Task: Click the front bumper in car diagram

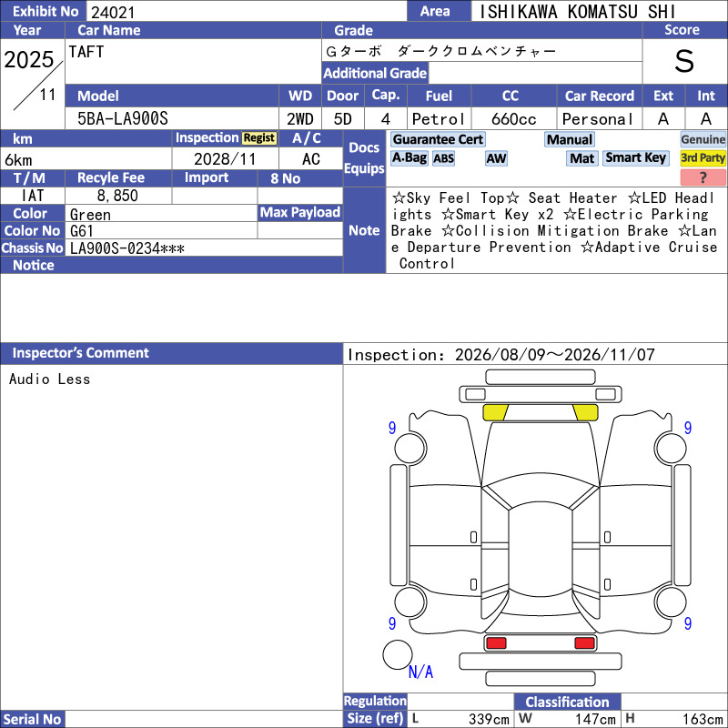Action: 541,394
